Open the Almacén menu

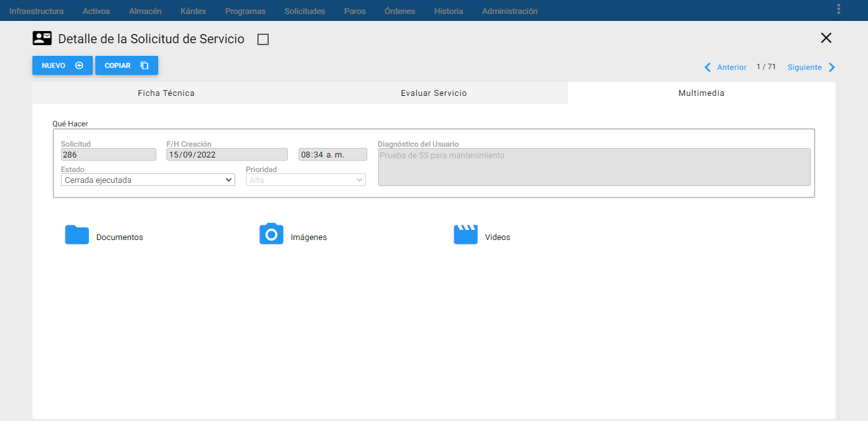coord(145,11)
